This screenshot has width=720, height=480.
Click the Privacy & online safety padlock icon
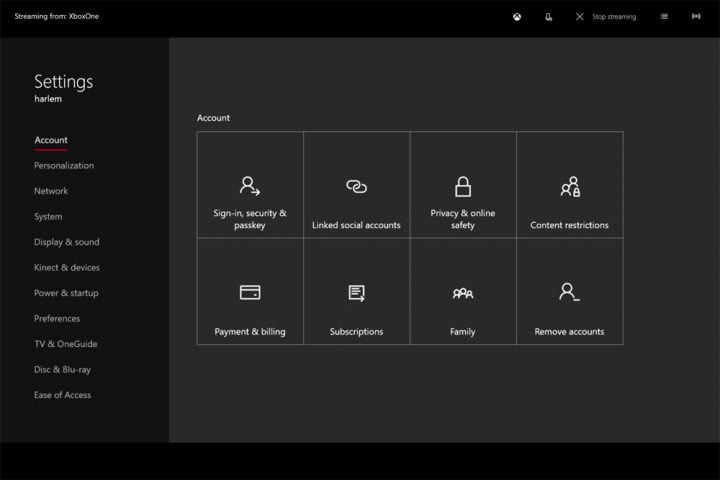click(x=463, y=186)
